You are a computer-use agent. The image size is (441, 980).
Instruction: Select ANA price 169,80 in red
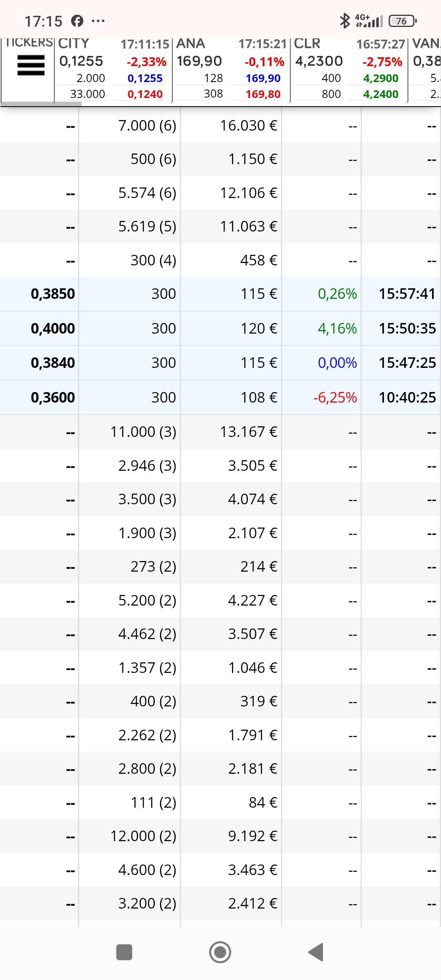pos(263,94)
